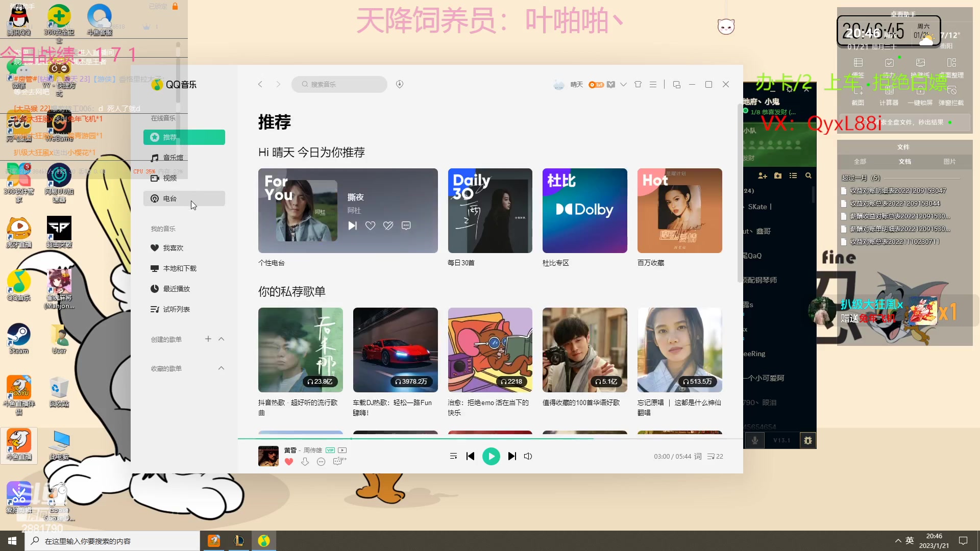This screenshot has width=980, height=551.
Task: Open Steam desktop shortcut
Action: [x=19, y=338]
